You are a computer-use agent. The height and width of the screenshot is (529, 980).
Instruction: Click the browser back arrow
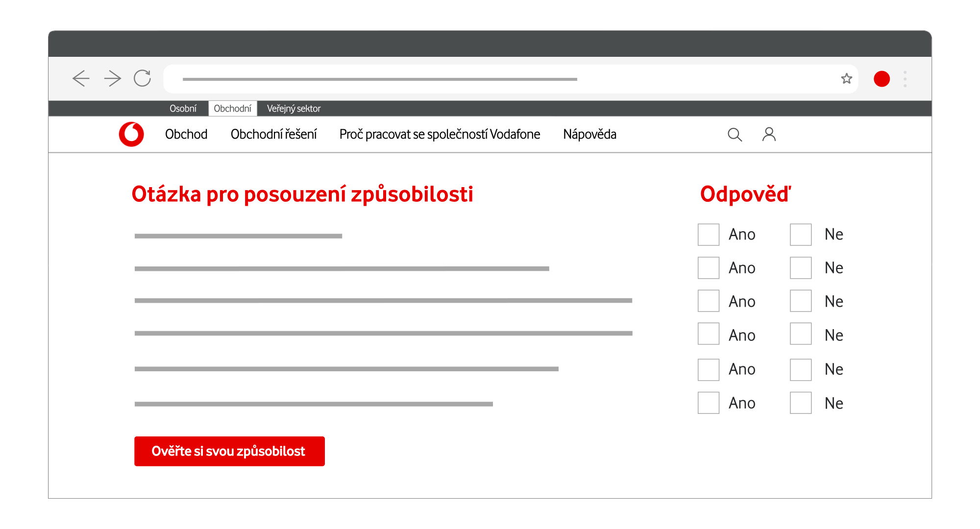[x=81, y=78]
